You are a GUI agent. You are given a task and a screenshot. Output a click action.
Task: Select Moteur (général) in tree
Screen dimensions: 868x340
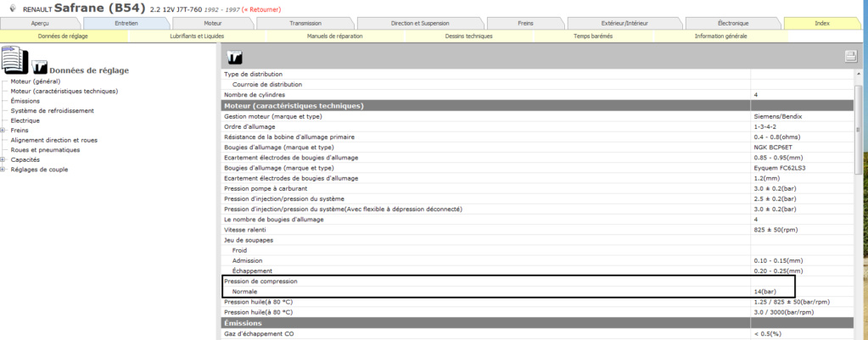pyautogui.click(x=36, y=81)
